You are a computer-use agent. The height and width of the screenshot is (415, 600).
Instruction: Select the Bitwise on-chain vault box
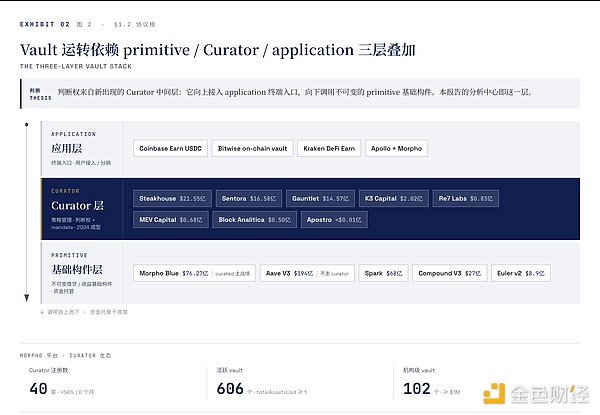pos(252,148)
